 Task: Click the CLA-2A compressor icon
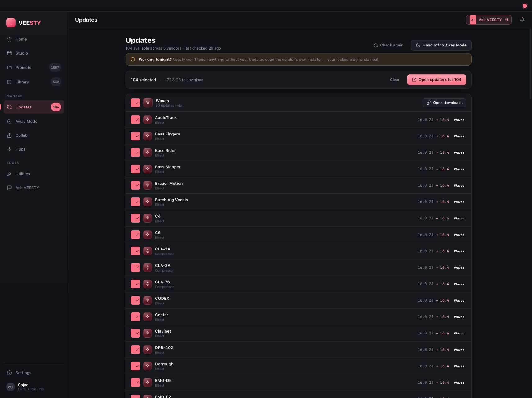click(x=148, y=251)
